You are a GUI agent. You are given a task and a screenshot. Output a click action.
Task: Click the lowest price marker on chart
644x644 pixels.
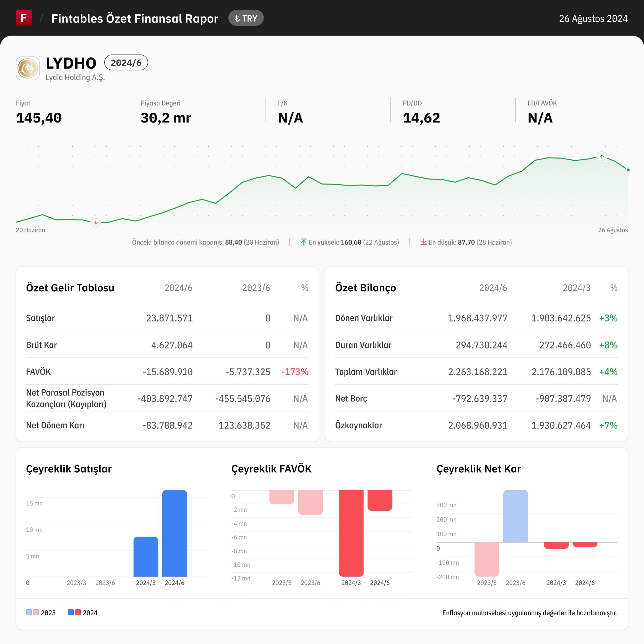(96, 223)
